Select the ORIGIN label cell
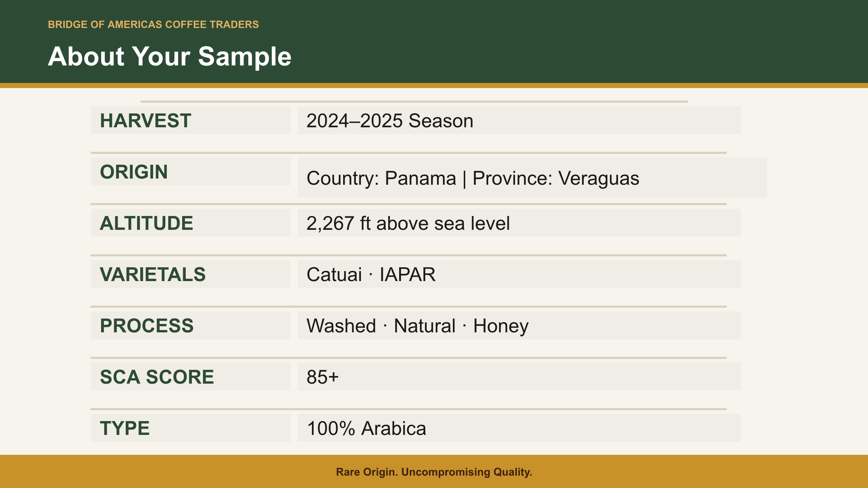Screen dimensions: 868x488 click(190, 172)
